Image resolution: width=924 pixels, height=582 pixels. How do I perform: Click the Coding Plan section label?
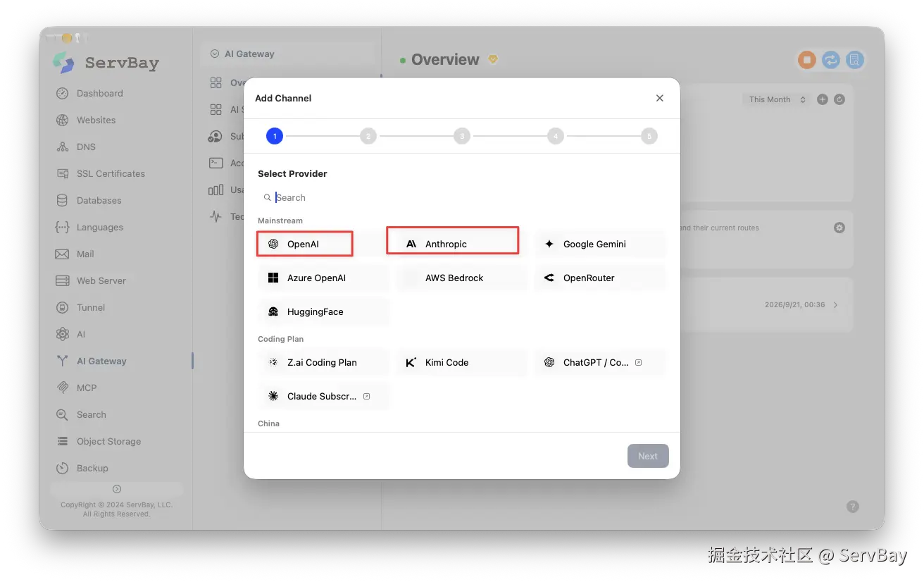(280, 339)
